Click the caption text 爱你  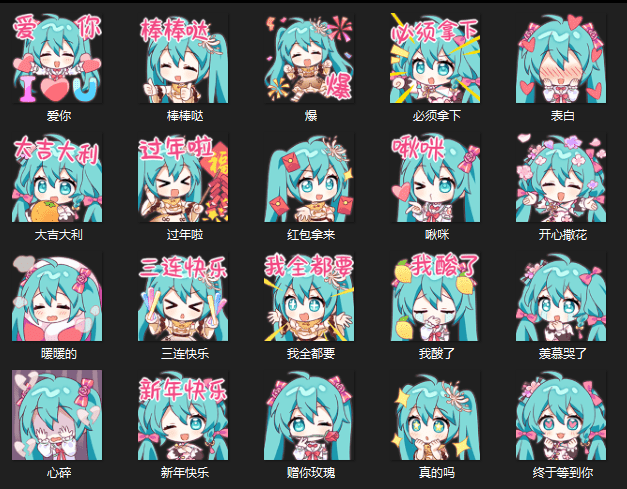59,116
